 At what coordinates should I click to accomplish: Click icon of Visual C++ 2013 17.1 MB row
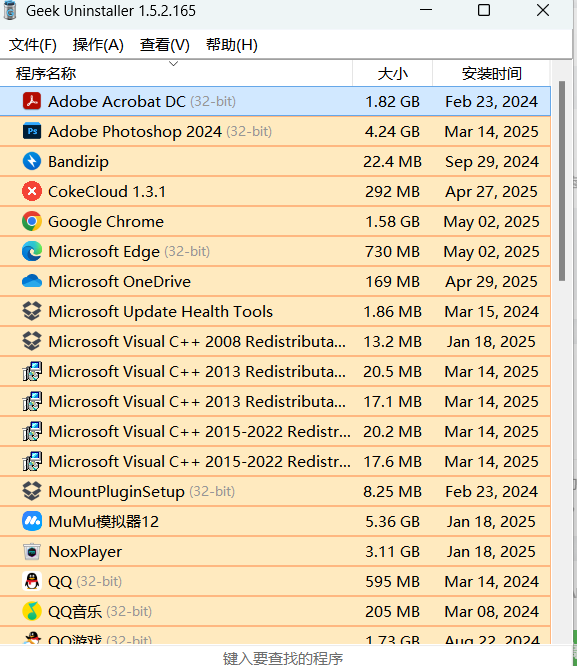32,401
